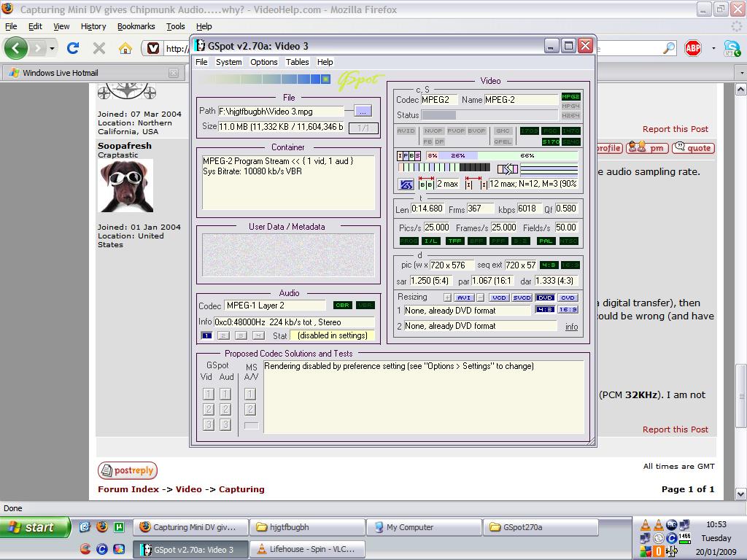Click the MPG2 codec indicator
Image resolution: width=747 pixels, height=560 pixels.
pyautogui.click(x=570, y=97)
